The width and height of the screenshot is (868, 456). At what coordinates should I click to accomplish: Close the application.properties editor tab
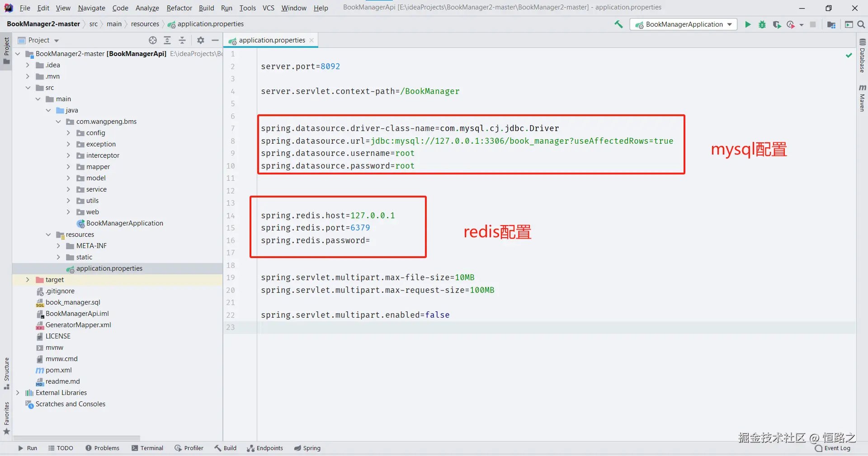tap(311, 40)
